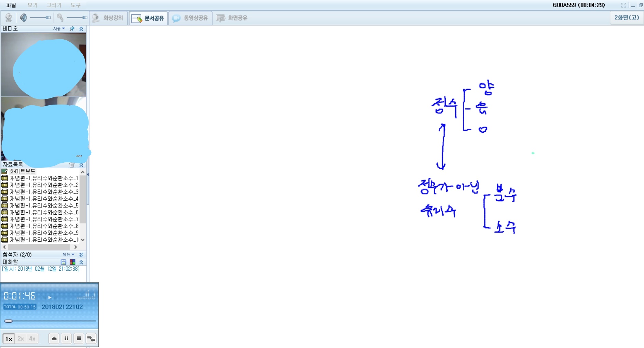Screen dimensions: 644x348
Task: Set playback speed to 2x
Action: pos(21,338)
